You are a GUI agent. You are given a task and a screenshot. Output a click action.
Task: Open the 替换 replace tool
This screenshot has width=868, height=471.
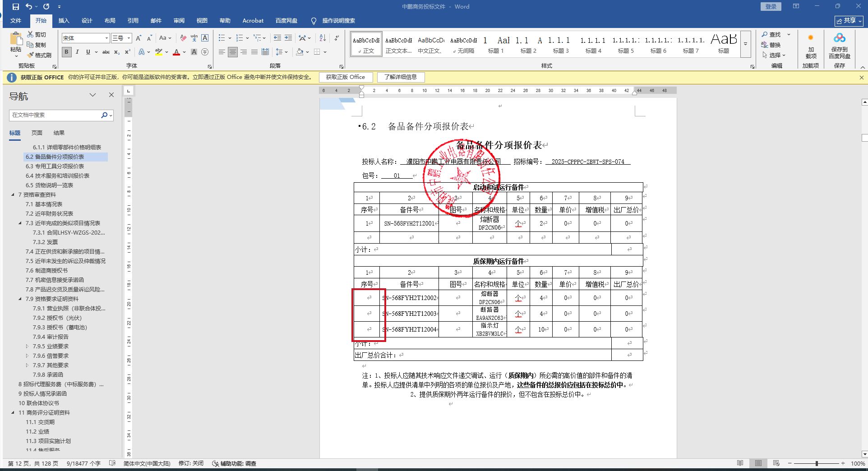pyautogui.click(x=771, y=45)
